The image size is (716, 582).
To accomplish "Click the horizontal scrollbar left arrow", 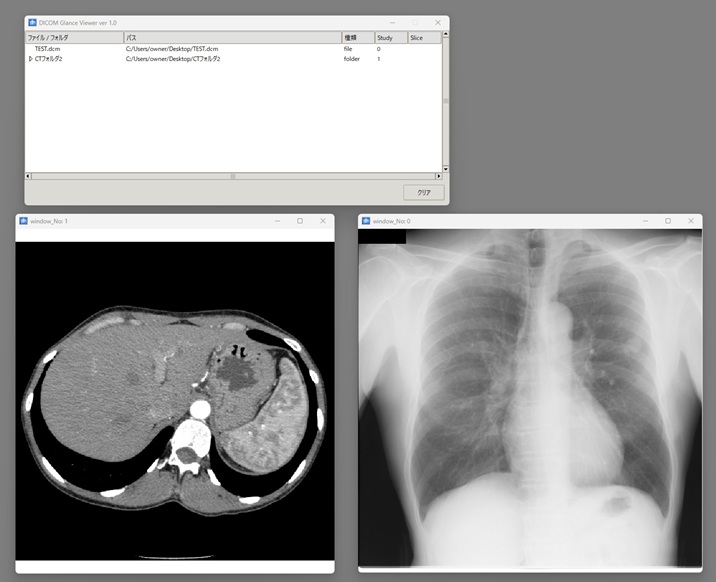I will [29, 176].
